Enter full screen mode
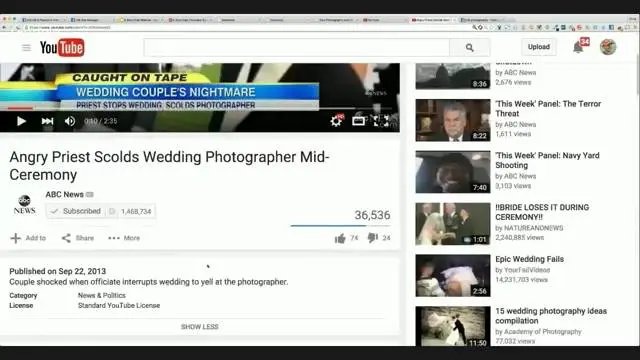This screenshot has height=360, width=640. tap(381, 121)
